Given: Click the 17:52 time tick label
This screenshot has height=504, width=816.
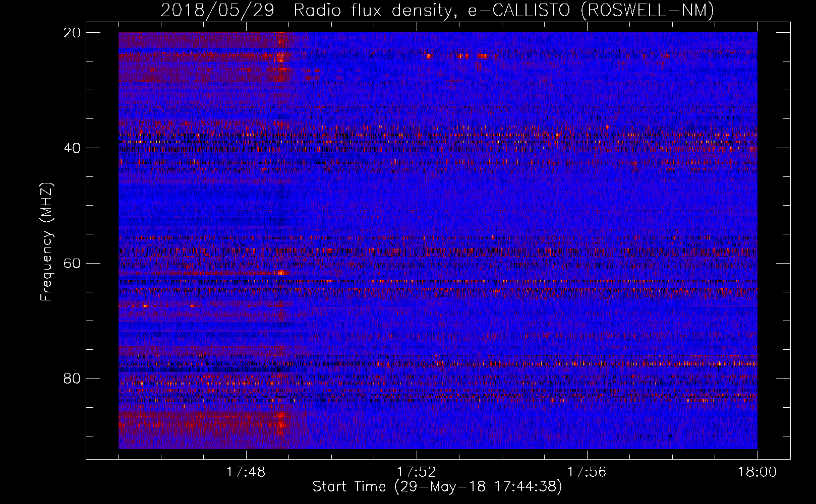Looking at the screenshot, I should click(417, 472).
